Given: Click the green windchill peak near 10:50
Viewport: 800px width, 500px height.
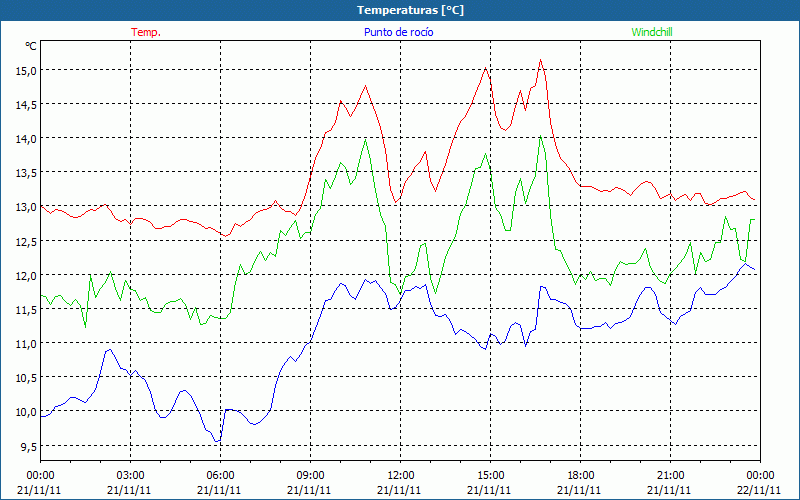Looking at the screenshot, I should click(365, 139).
